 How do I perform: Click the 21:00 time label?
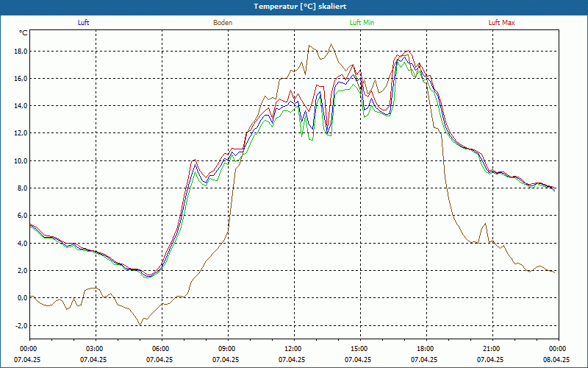[492, 349]
